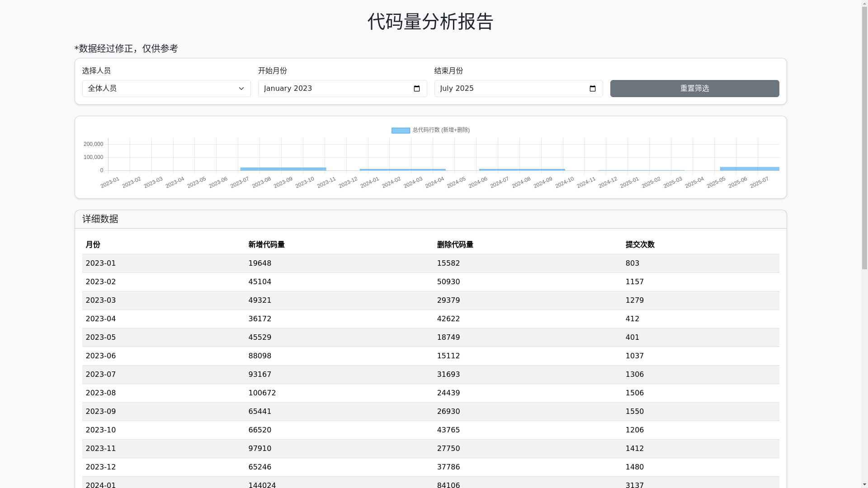
Task: Click the added code value 88098
Action: click(259, 356)
